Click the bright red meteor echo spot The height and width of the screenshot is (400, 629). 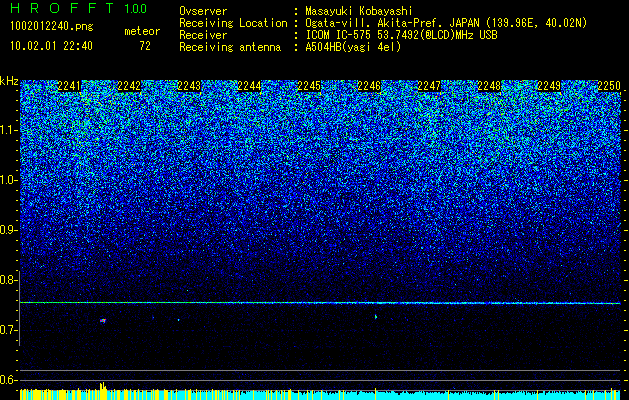[103, 321]
